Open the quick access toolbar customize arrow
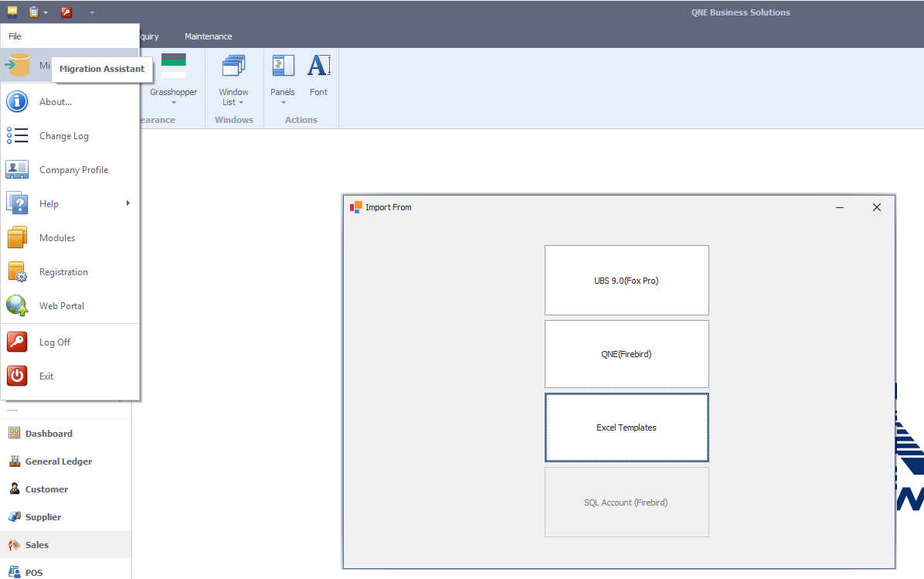Screen dimensions: 924x579 tap(92, 12)
